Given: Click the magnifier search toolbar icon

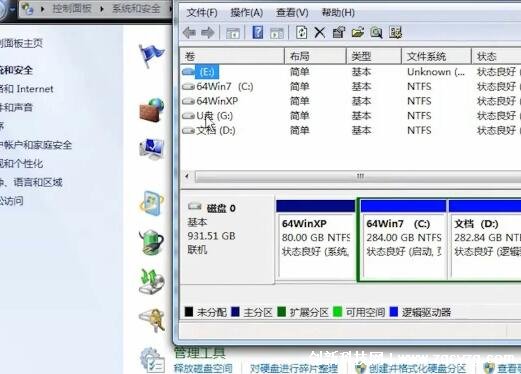Looking at the screenshot, I should tap(376, 33).
